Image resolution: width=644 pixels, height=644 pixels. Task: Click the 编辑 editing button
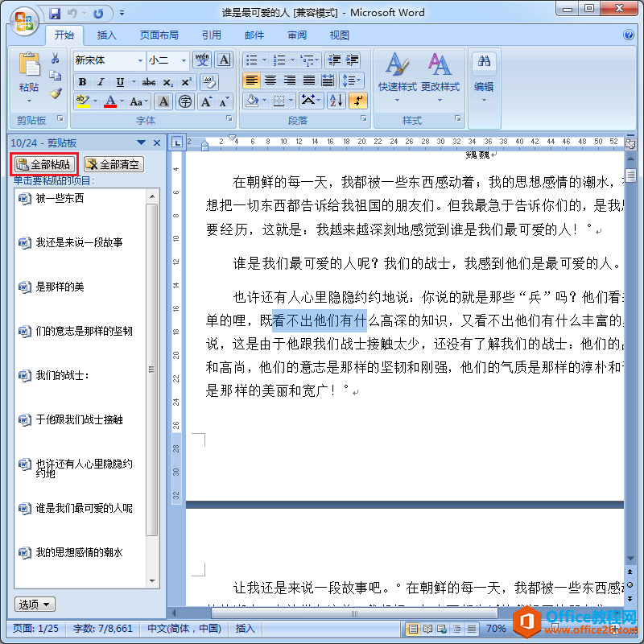click(484, 77)
